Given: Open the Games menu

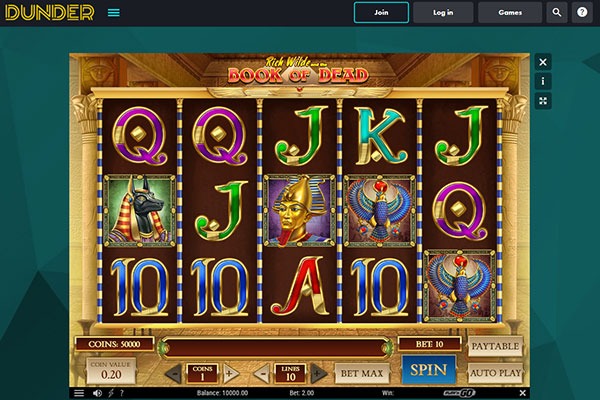Looking at the screenshot, I should click(510, 13).
